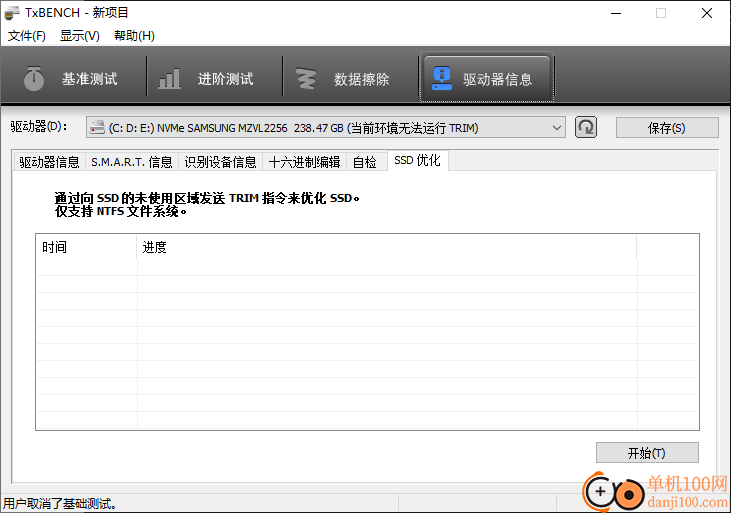Switch to the 十六进制编辑 tab
The width and height of the screenshot is (731, 513).
click(x=304, y=162)
